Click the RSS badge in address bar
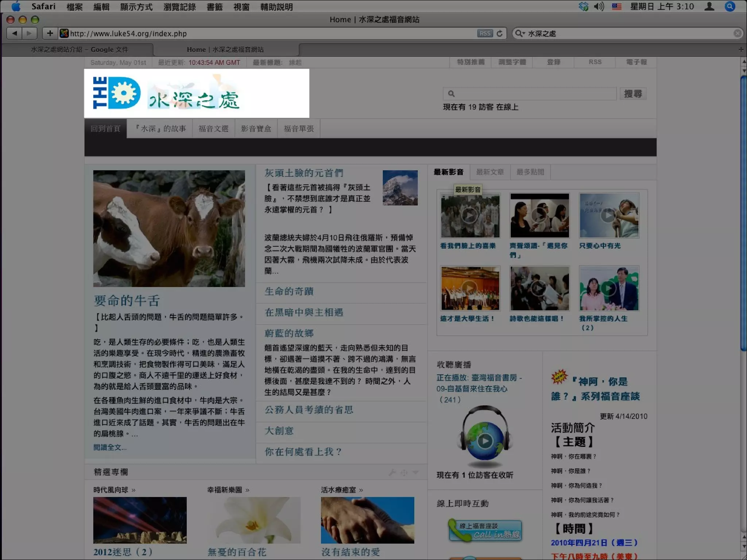 [x=485, y=34]
